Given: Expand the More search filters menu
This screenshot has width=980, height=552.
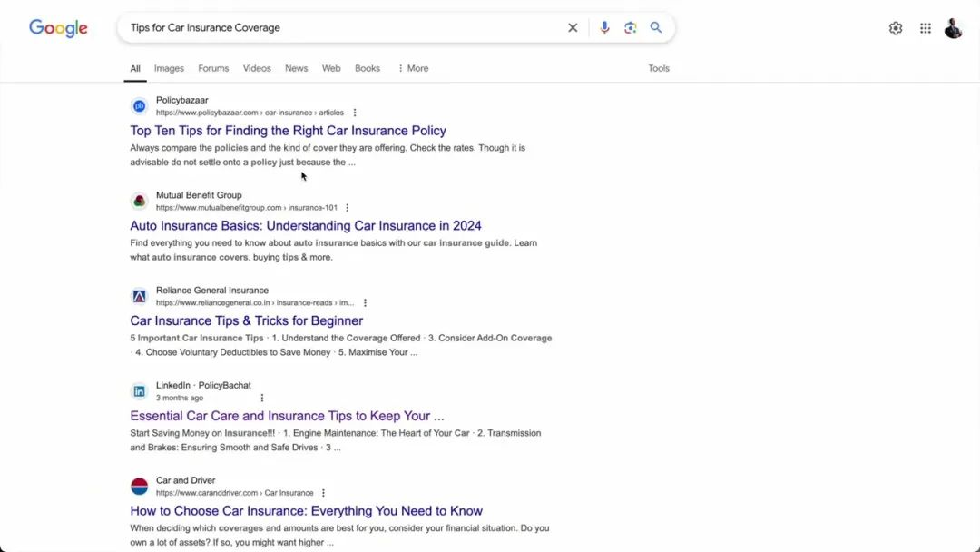Looking at the screenshot, I should click(x=413, y=68).
